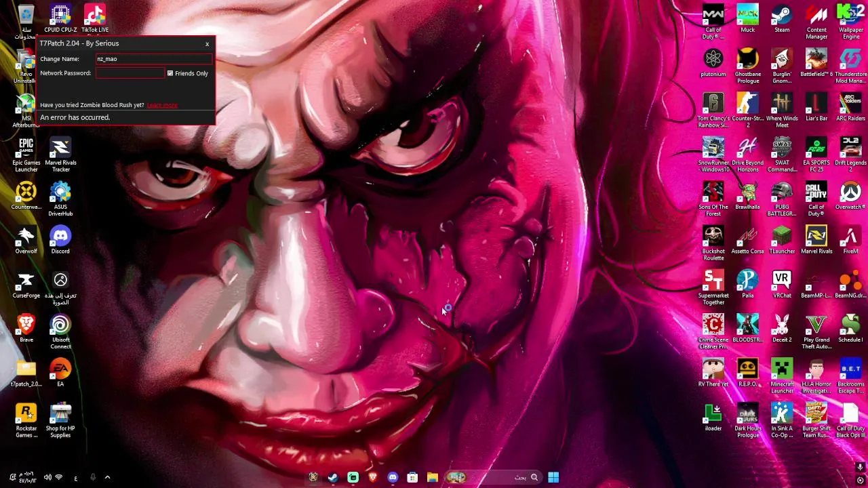Open Play Grand Theft Auto icon
Viewport: 868px width, 488px height.
tap(816, 332)
